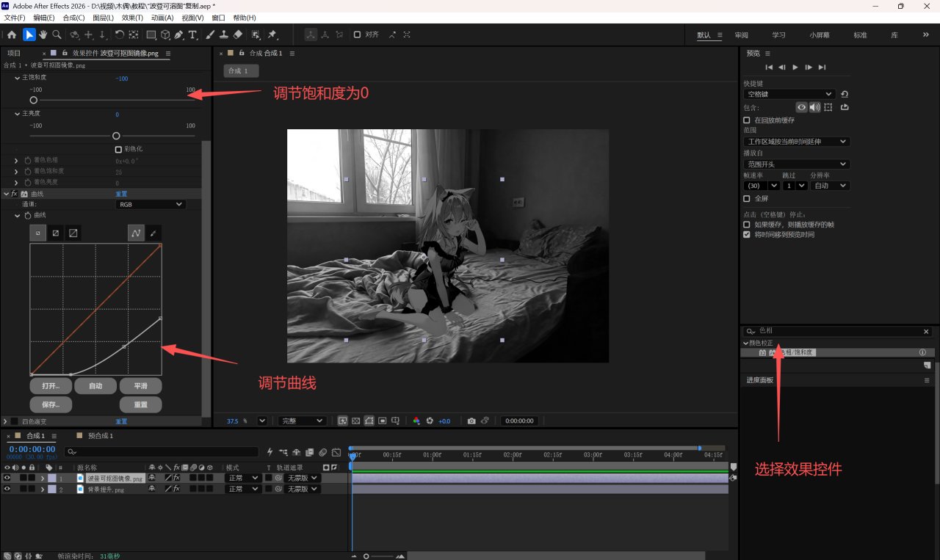Hide the 背景提升.png layer
The width and height of the screenshot is (940, 560).
click(x=7, y=489)
